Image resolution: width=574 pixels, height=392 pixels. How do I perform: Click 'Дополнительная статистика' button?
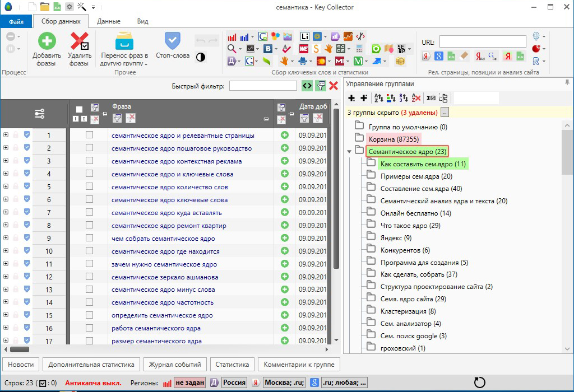click(91, 365)
